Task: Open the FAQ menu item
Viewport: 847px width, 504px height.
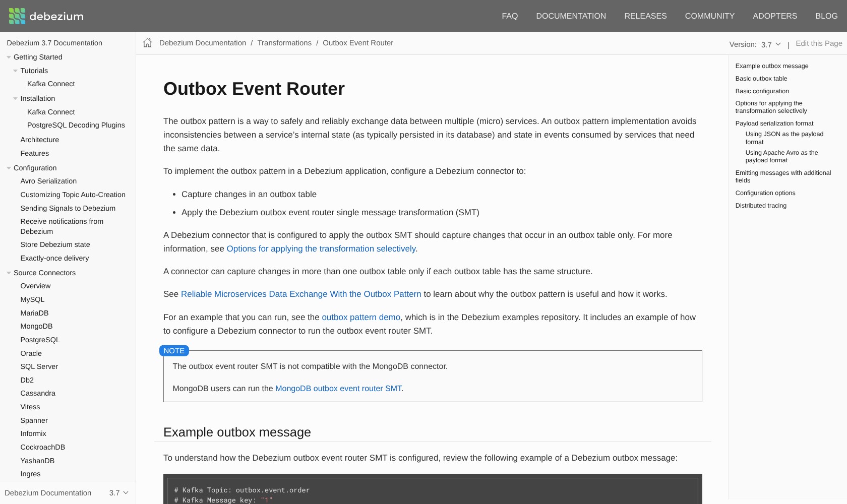Action: point(510,16)
